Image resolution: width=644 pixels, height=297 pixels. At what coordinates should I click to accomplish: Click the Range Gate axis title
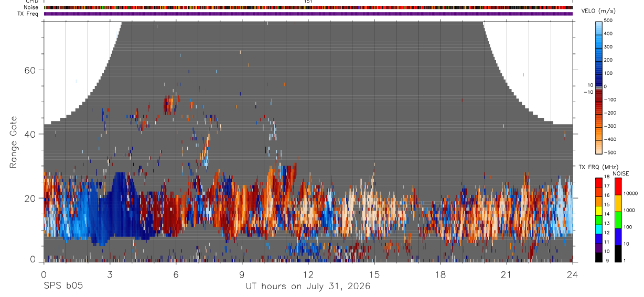tap(13, 141)
